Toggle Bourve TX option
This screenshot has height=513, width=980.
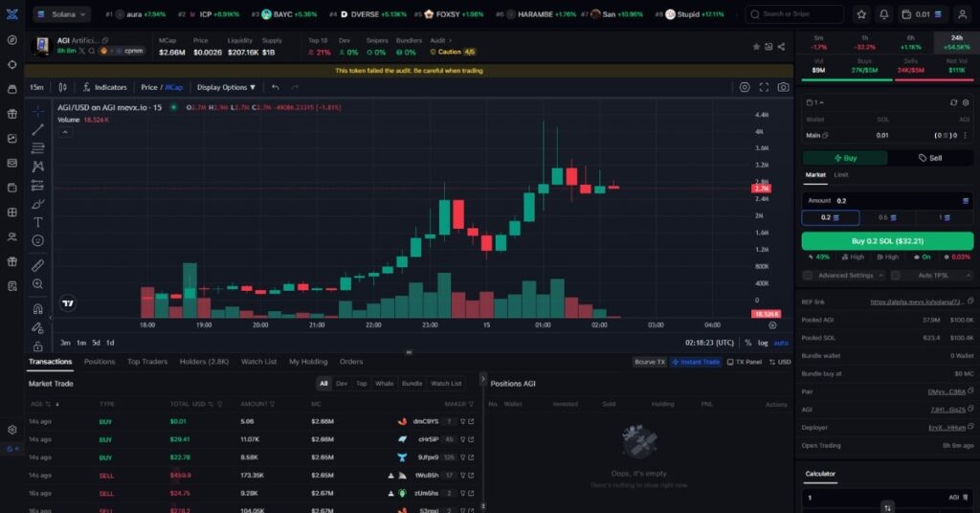(650, 362)
